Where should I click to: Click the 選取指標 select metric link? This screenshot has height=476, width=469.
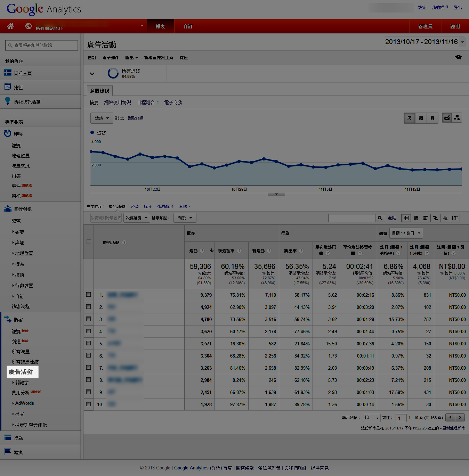136,118
